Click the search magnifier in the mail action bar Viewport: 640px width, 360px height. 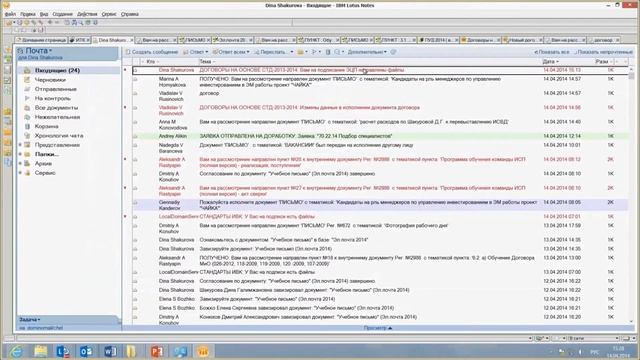point(337,52)
